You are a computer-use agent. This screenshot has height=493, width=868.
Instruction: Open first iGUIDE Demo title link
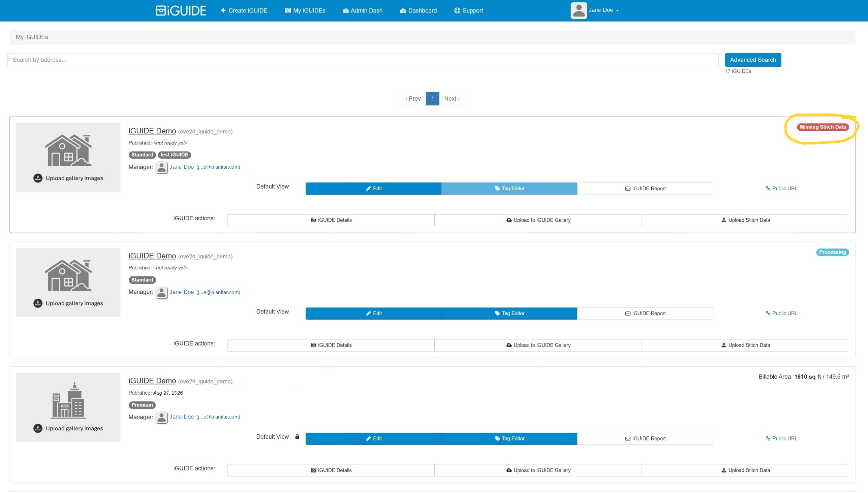(x=152, y=131)
